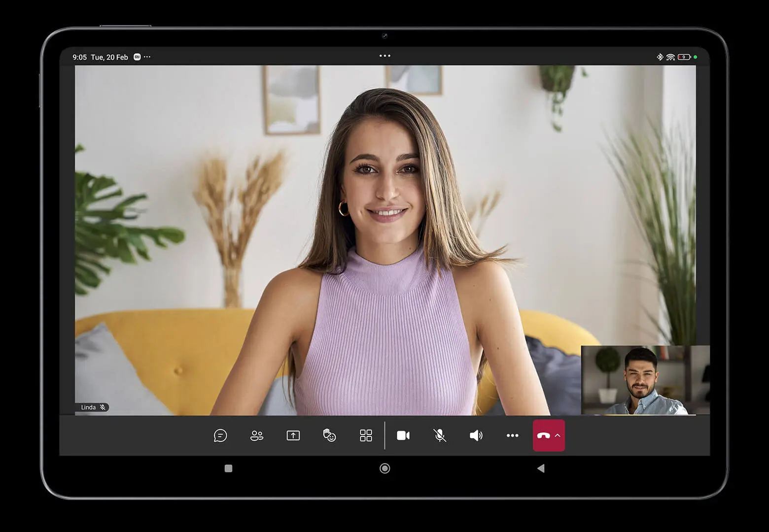
Task: Toggle Bluetooth from the status bar
Action: [660, 57]
